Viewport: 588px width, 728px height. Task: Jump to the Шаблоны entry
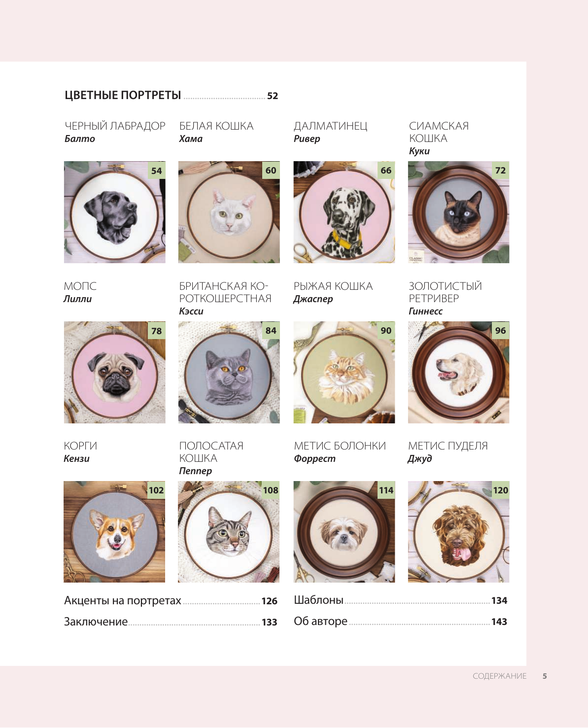[401, 600]
